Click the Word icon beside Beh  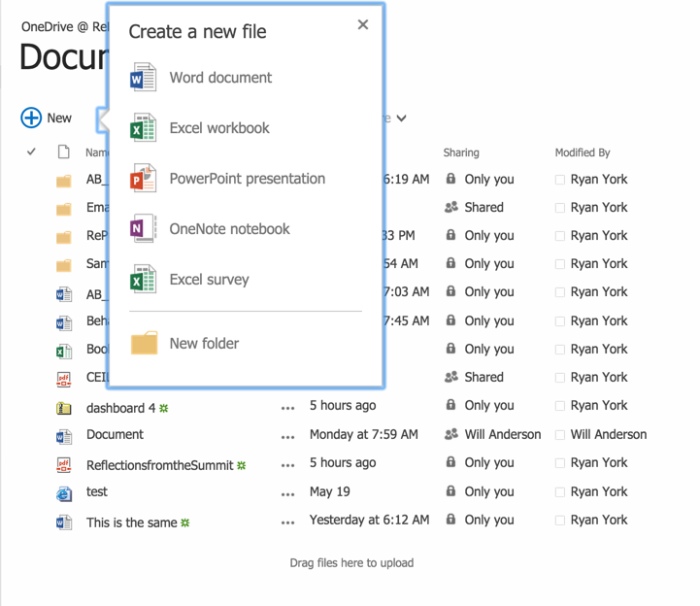click(64, 322)
